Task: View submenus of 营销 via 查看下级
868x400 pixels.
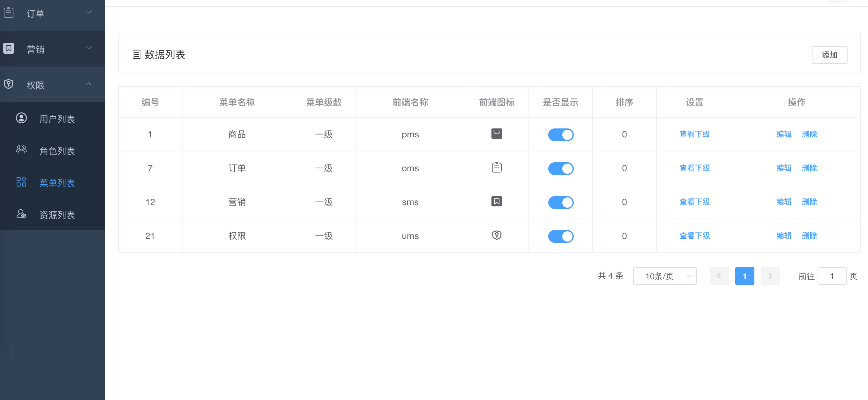Action: coord(694,202)
